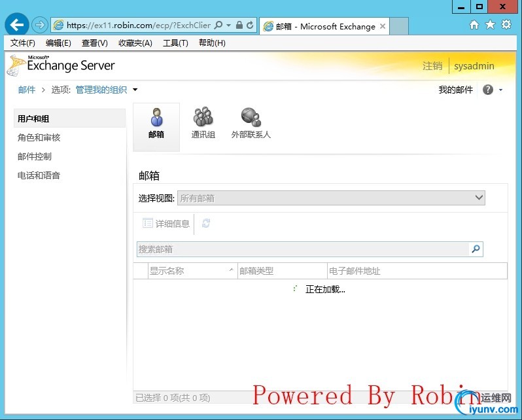This screenshot has width=522, height=420.
Task: Click into the 搜索邮箱 search field
Action: tap(303, 249)
